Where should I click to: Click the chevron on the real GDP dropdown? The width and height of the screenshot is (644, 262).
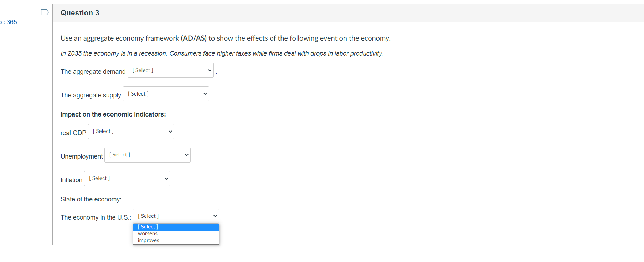[170, 131]
